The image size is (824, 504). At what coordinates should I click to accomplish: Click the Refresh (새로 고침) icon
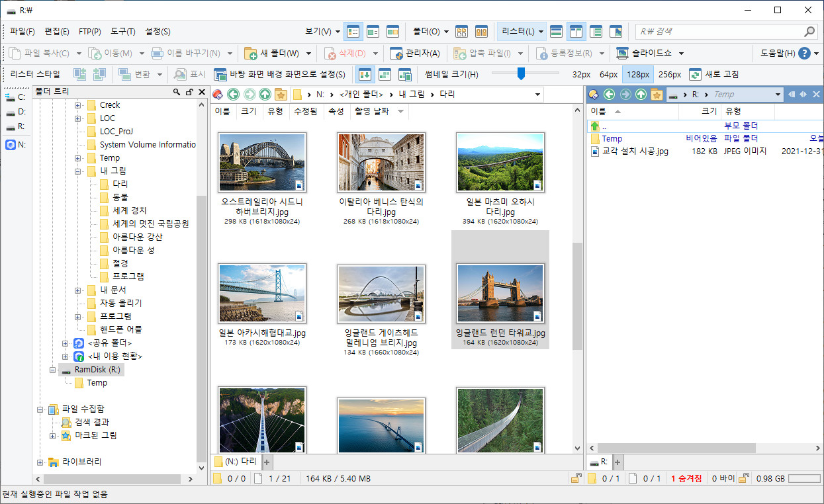695,74
